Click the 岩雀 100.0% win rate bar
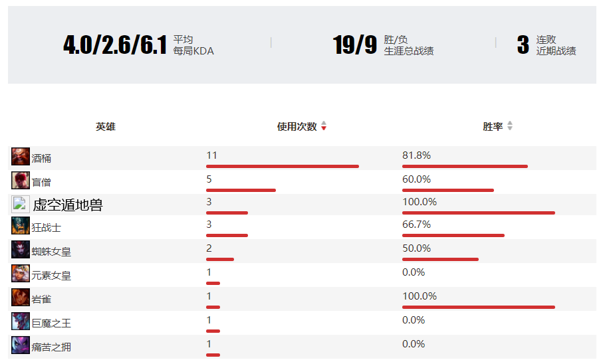The height and width of the screenshot is (364, 605). 478,307
